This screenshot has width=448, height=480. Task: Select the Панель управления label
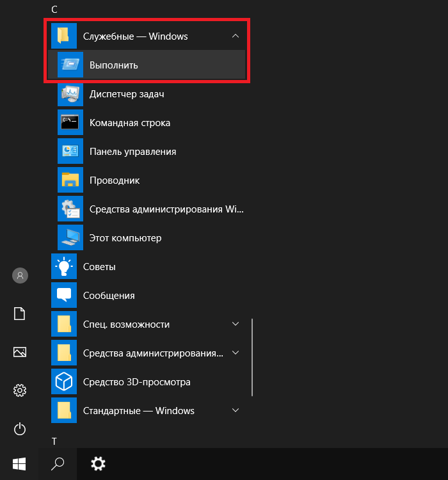tap(132, 152)
